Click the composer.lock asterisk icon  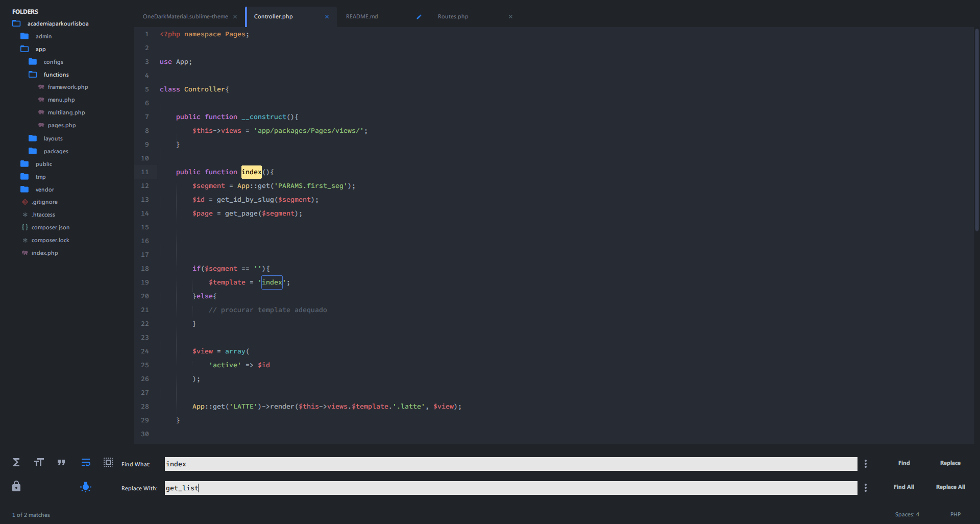25,240
